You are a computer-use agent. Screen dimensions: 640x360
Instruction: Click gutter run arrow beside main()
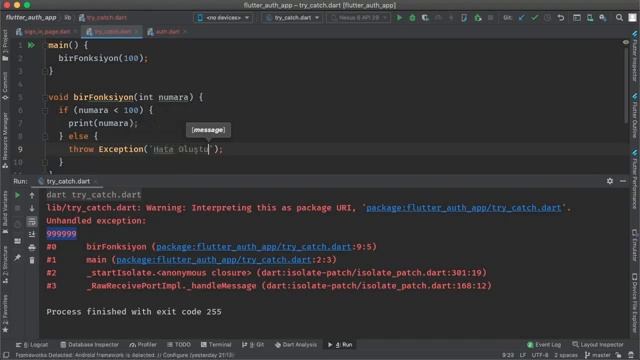[x=31, y=45]
